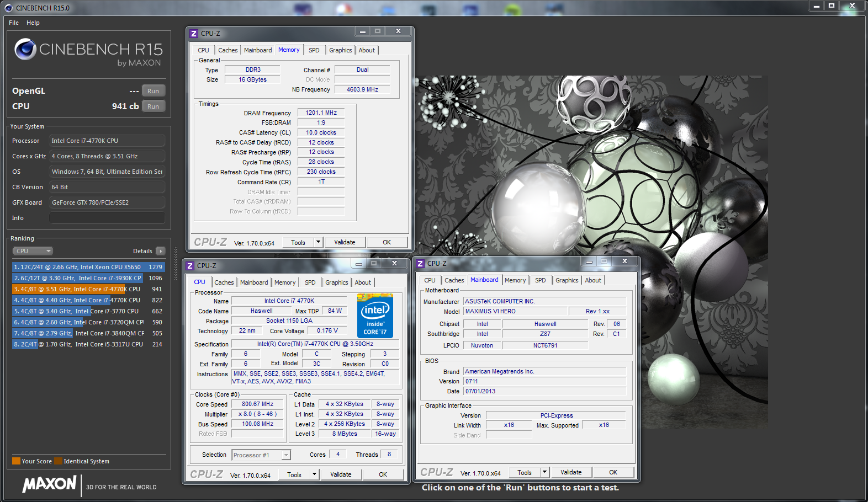Select ranking row Intel Core i7-3930K
Screen dimensions: 868x502
click(x=88, y=278)
